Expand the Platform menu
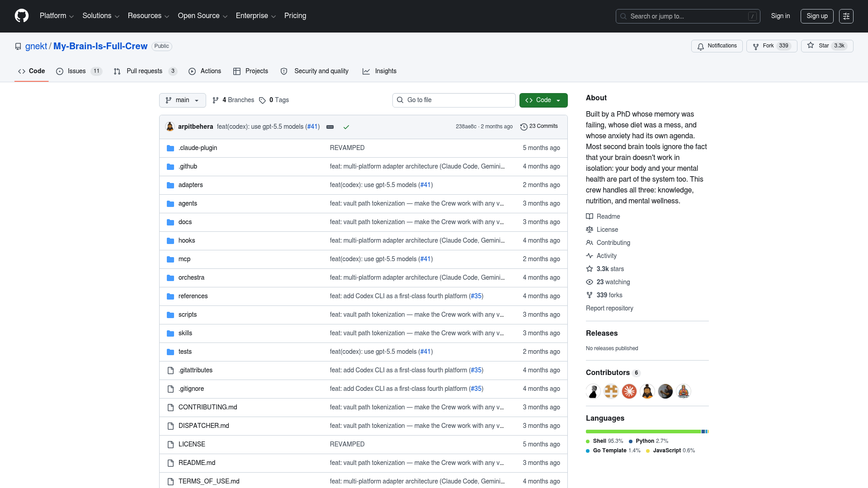 (x=57, y=16)
